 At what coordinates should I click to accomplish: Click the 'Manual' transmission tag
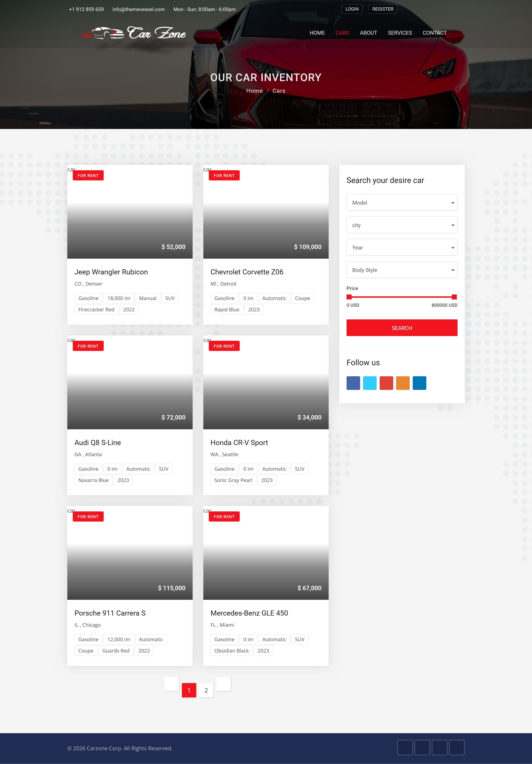[x=148, y=298]
